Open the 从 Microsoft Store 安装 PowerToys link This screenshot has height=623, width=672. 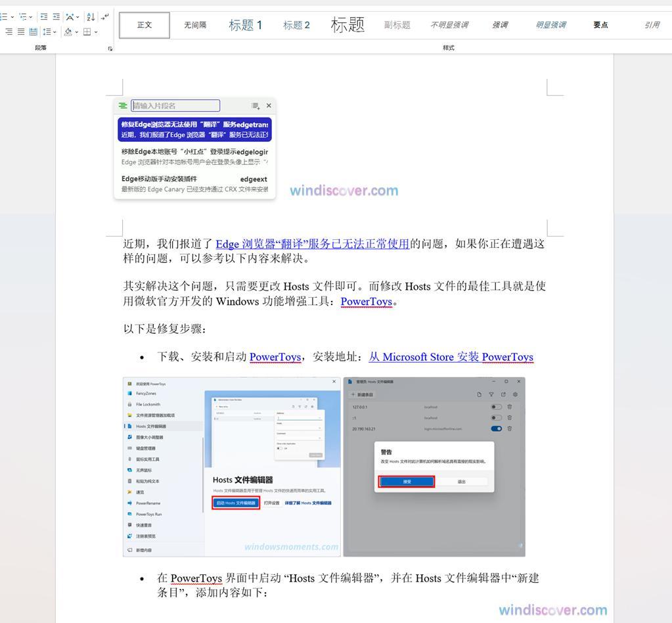[x=451, y=357]
